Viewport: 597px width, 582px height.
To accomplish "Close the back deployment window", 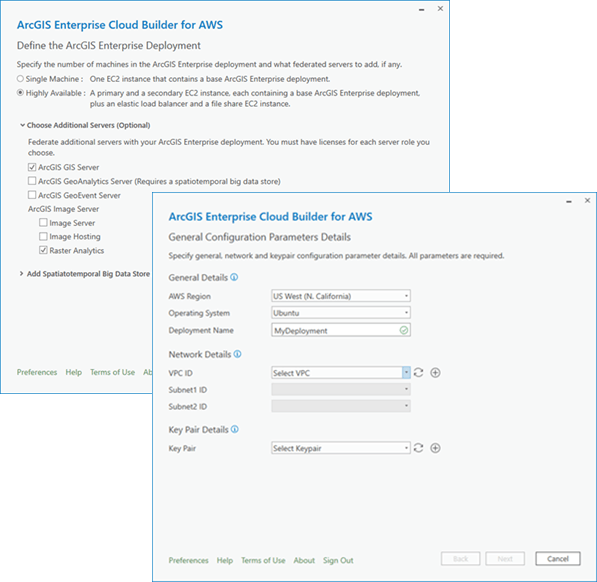I will click(440, 8).
